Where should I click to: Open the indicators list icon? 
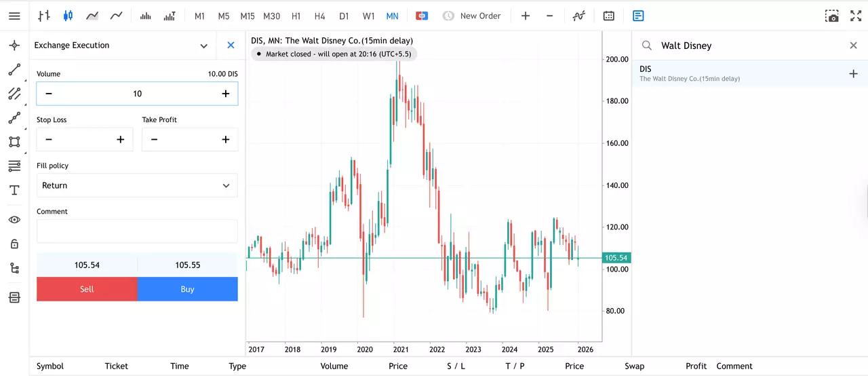tap(578, 16)
